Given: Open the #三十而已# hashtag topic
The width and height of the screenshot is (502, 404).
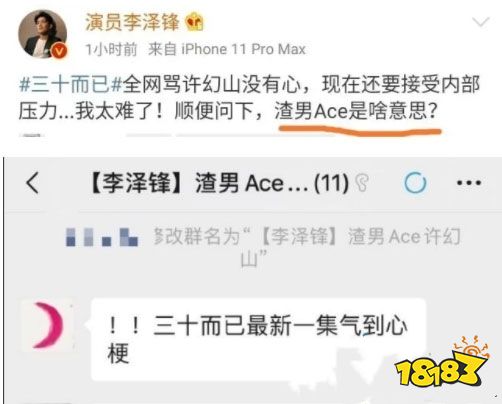Looking at the screenshot, I should click(x=71, y=84).
